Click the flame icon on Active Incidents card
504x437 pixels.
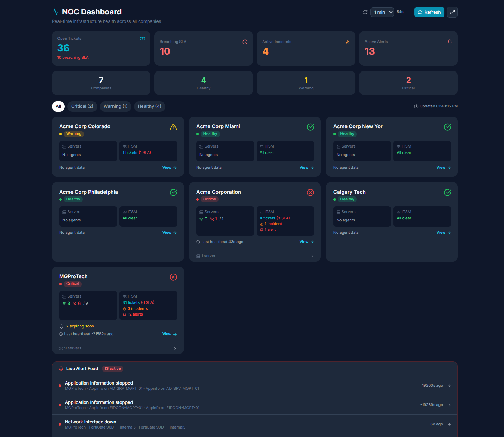click(348, 42)
